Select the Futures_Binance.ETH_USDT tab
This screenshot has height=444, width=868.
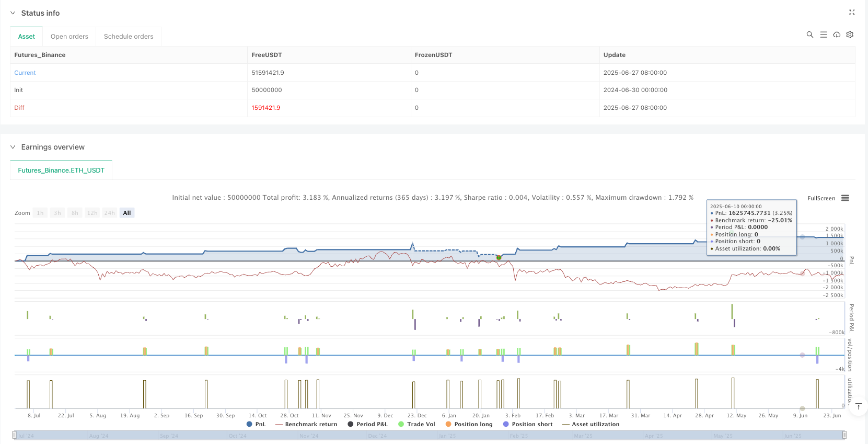[x=61, y=170]
